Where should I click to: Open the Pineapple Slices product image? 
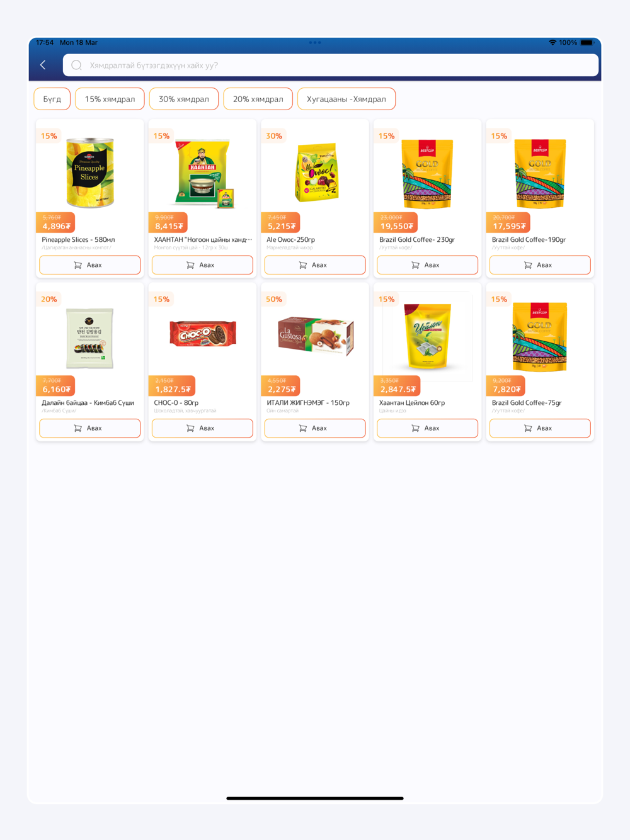(90, 173)
